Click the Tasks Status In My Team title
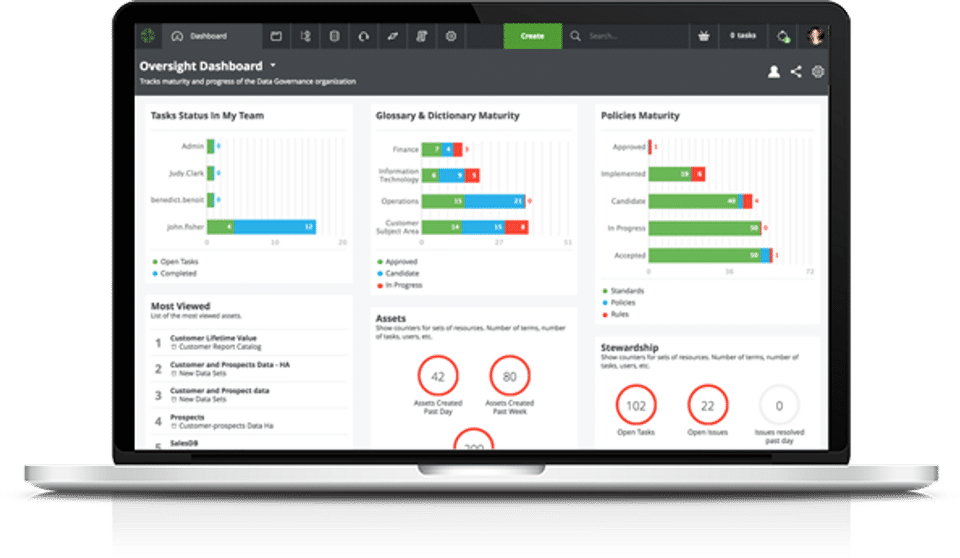Image resolution: width=960 pixels, height=558 pixels. [207, 115]
